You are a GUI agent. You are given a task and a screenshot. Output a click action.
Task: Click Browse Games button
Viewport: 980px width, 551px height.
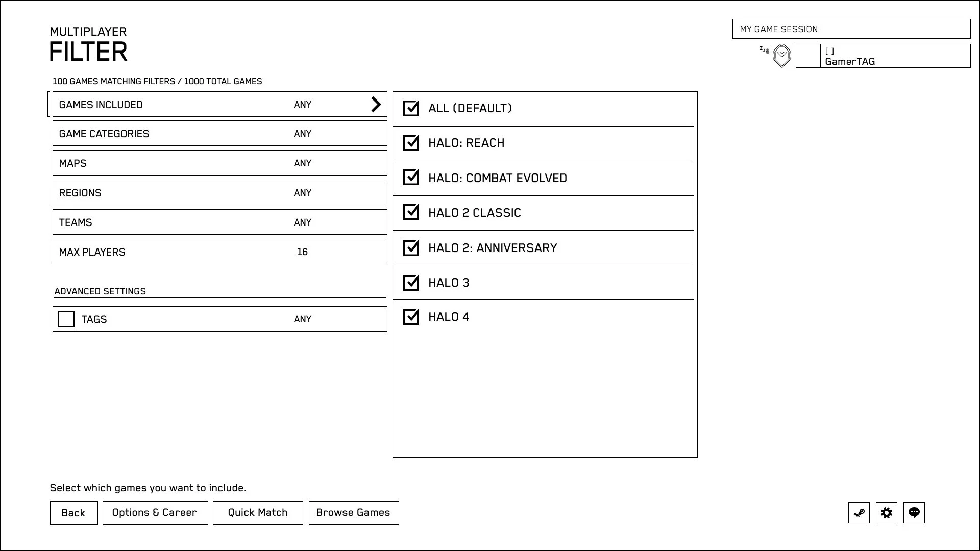pyautogui.click(x=354, y=513)
